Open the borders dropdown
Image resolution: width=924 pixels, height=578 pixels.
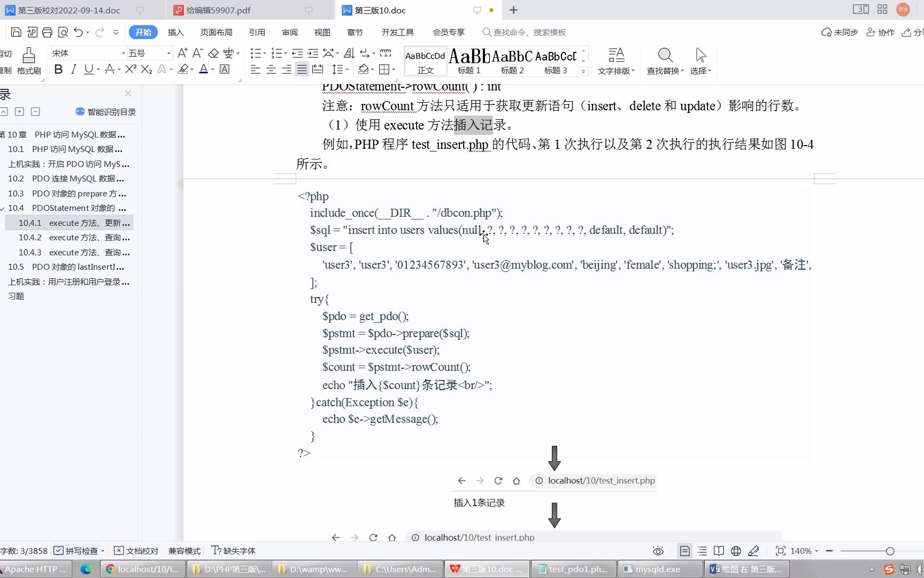pyautogui.click(x=394, y=69)
